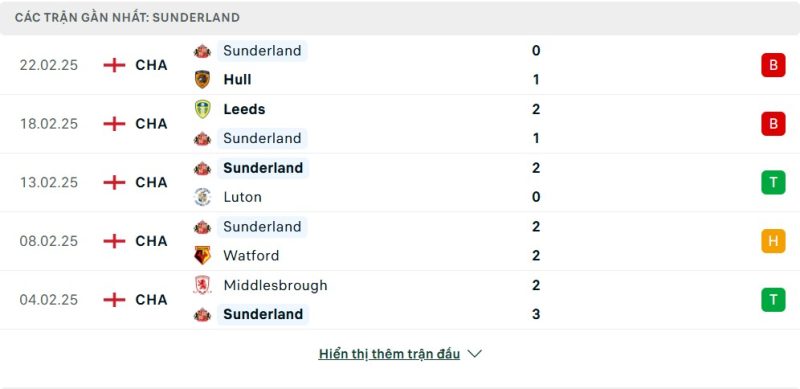Open the Watford team name link
Screen dimensions: 800x389
[251, 255]
